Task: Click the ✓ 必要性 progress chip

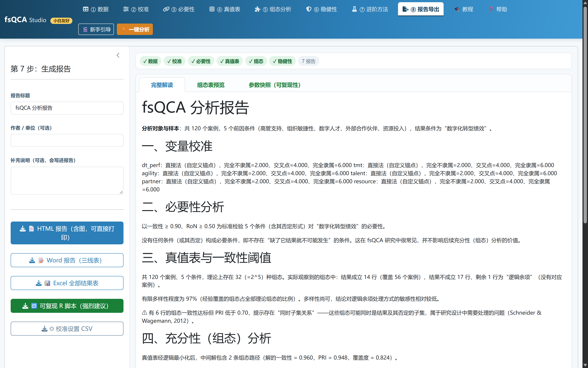Action: (x=201, y=61)
